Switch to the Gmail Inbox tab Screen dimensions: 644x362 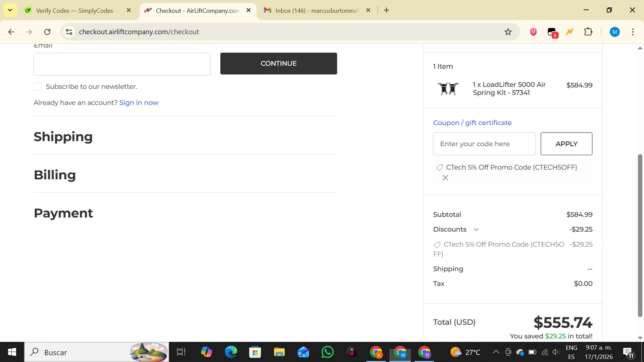coord(317,10)
